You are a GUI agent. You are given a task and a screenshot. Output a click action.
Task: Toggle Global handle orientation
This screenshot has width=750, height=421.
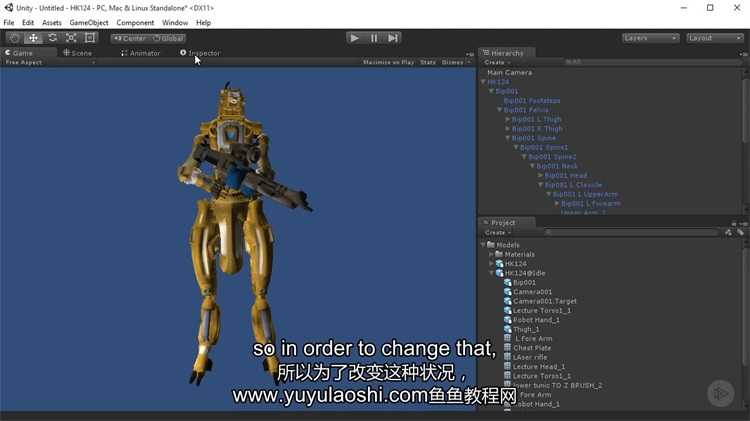pyautogui.click(x=167, y=38)
